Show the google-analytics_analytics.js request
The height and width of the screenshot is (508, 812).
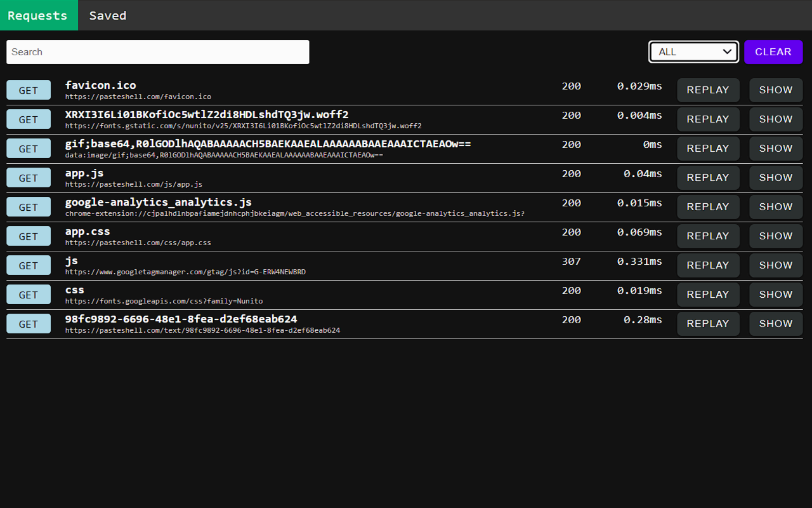[x=775, y=207]
